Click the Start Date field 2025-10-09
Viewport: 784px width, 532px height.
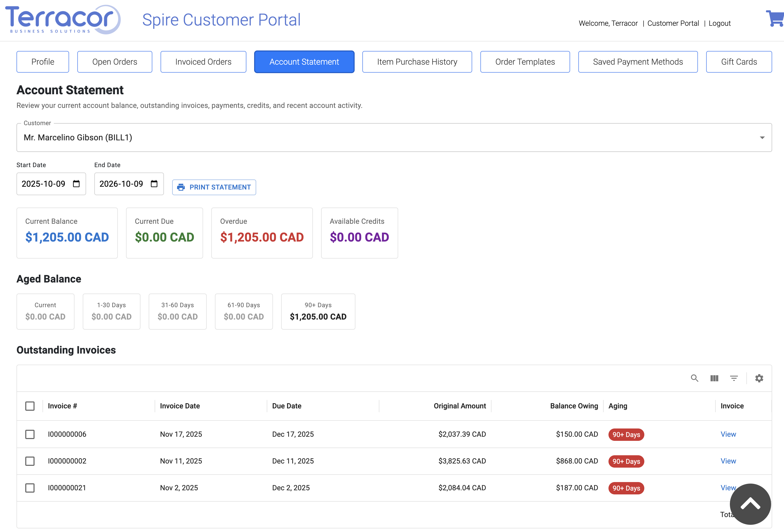[51, 184]
